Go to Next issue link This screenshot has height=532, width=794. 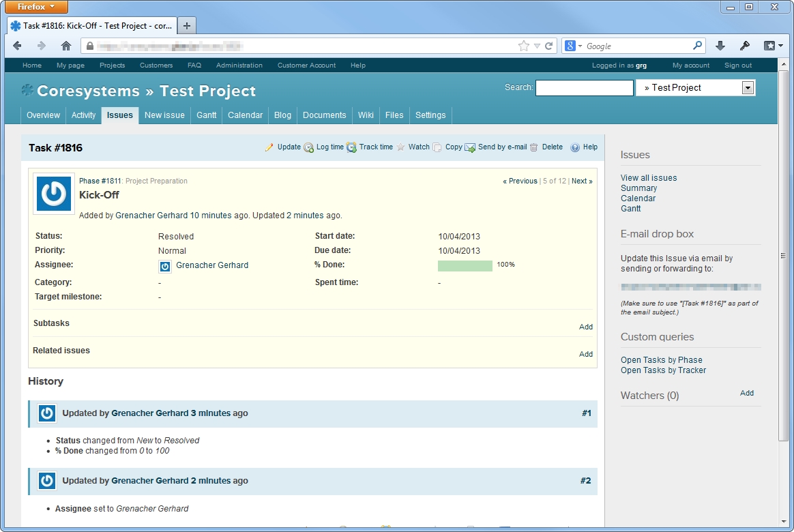pyautogui.click(x=582, y=181)
